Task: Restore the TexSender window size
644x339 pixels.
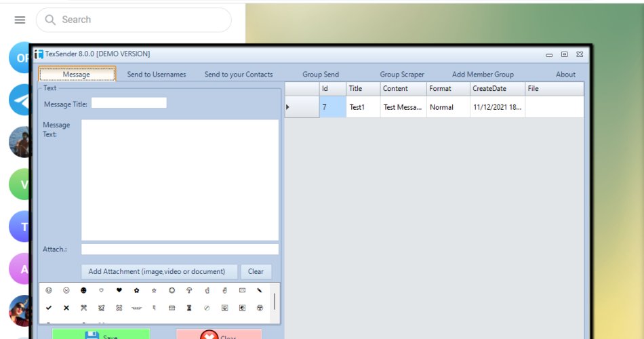Action: (564, 54)
